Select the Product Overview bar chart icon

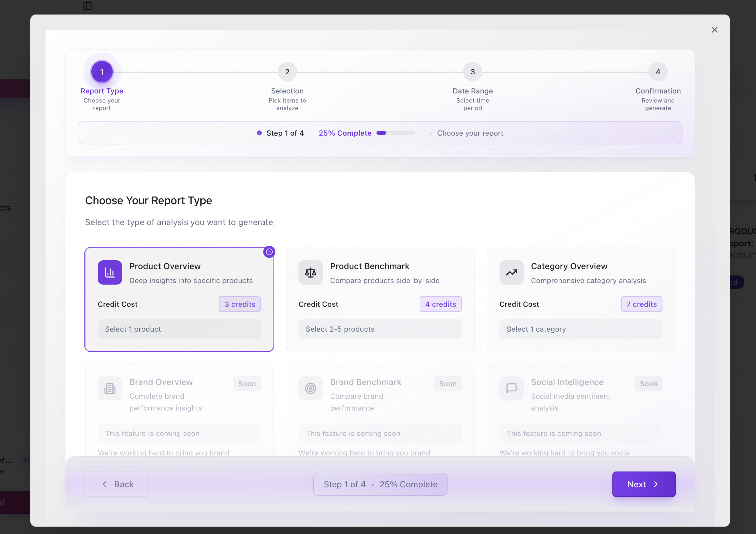110,272
